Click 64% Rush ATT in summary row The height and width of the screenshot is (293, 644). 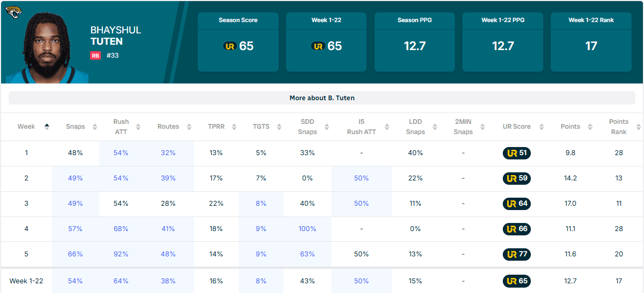(x=121, y=281)
